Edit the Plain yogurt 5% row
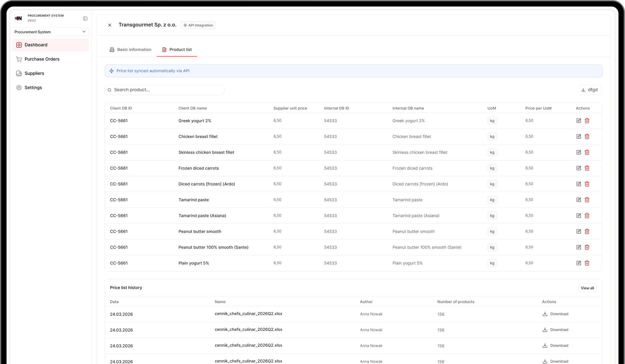Screen dimensions: 625x364 [579, 263]
